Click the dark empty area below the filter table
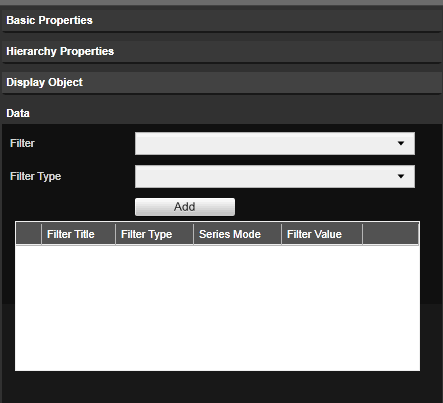Viewport: 443px width, 403px height. point(221,387)
